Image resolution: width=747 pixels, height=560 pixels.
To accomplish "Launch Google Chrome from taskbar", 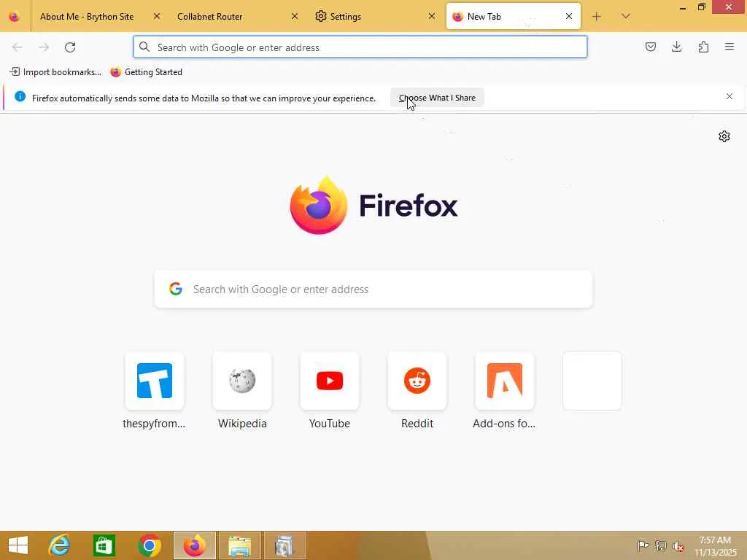I will coord(149,545).
